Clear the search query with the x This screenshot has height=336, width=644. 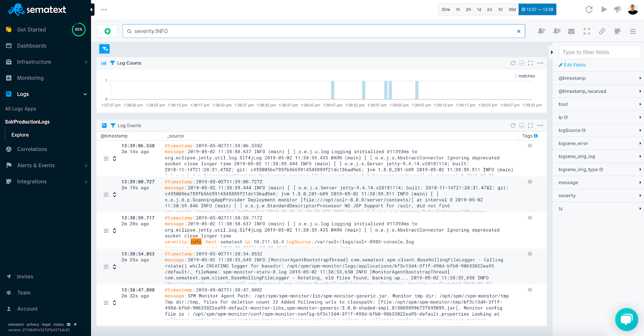click(x=518, y=31)
